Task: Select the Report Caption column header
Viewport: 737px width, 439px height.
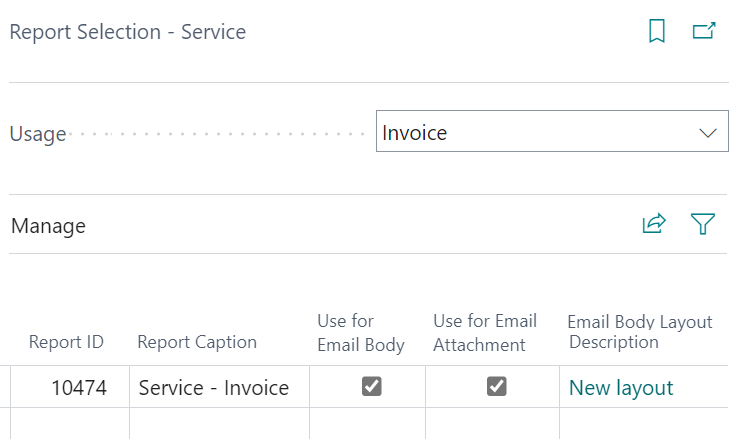Action: point(197,342)
